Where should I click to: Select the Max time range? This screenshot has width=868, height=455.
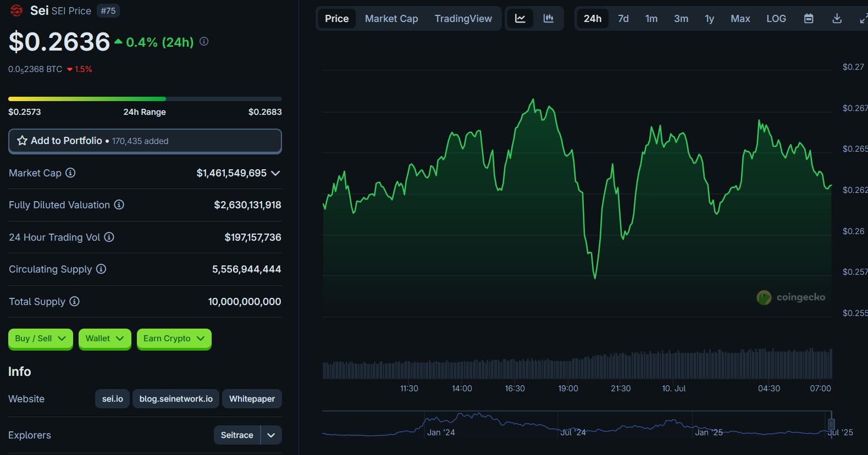tap(740, 19)
